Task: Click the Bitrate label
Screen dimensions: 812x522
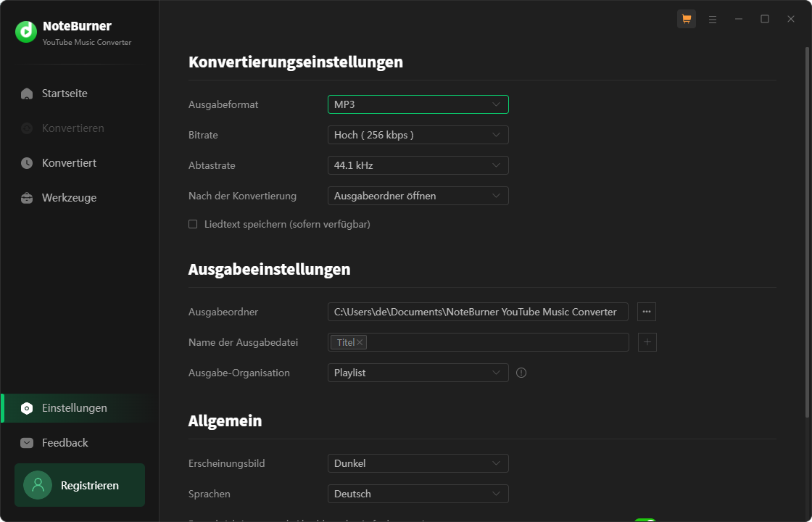Action: coord(203,135)
